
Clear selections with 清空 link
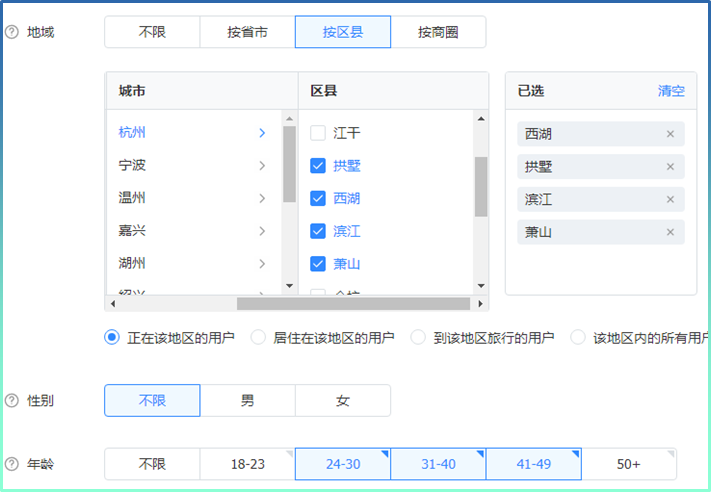tap(671, 91)
